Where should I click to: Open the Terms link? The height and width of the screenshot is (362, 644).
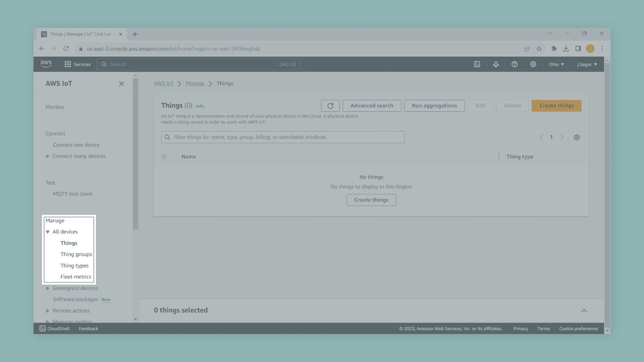tap(543, 328)
